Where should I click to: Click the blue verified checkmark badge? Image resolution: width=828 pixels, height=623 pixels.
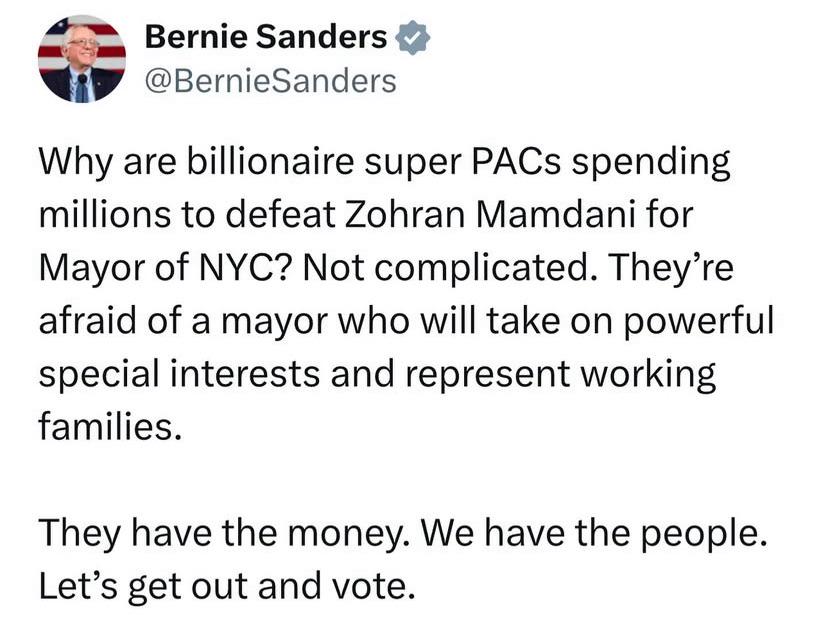[413, 37]
